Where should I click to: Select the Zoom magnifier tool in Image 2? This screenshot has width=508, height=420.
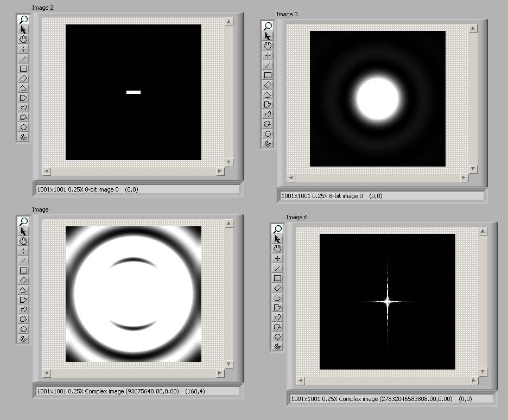coord(23,20)
